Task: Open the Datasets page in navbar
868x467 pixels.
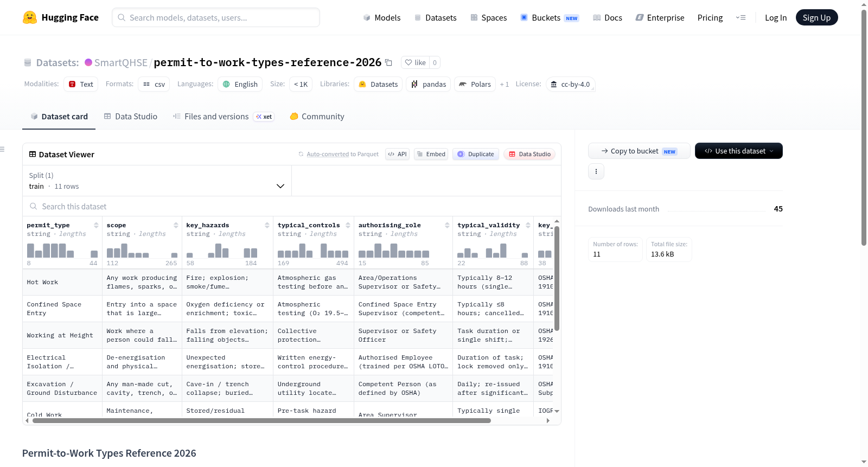Action: (x=435, y=17)
